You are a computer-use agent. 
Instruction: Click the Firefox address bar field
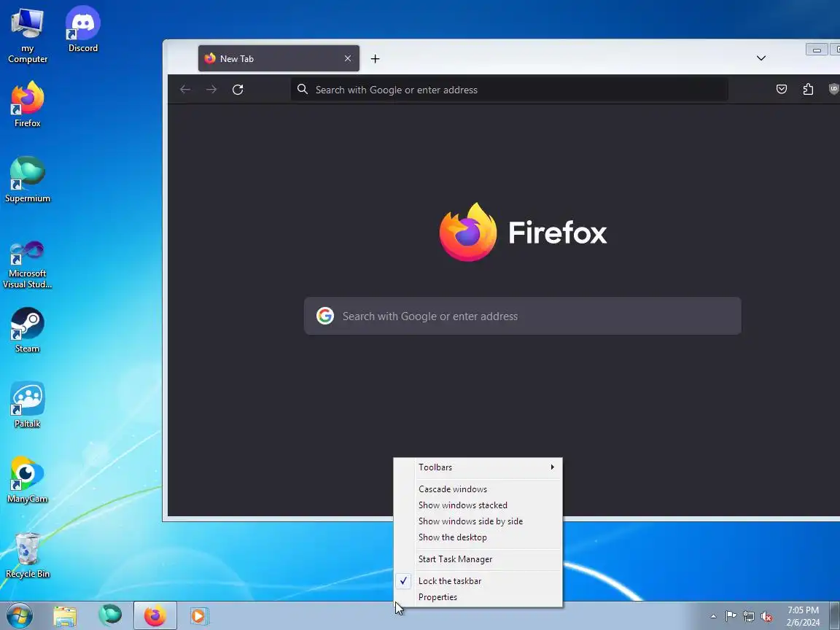(510, 90)
